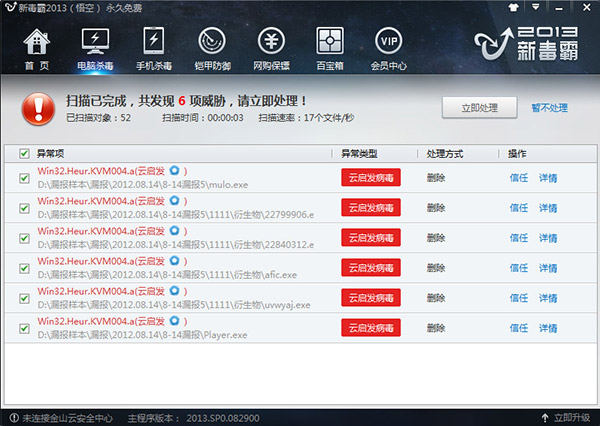
Task: Click the 操作 column header
Action: pyautogui.click(x=517, y=154)
